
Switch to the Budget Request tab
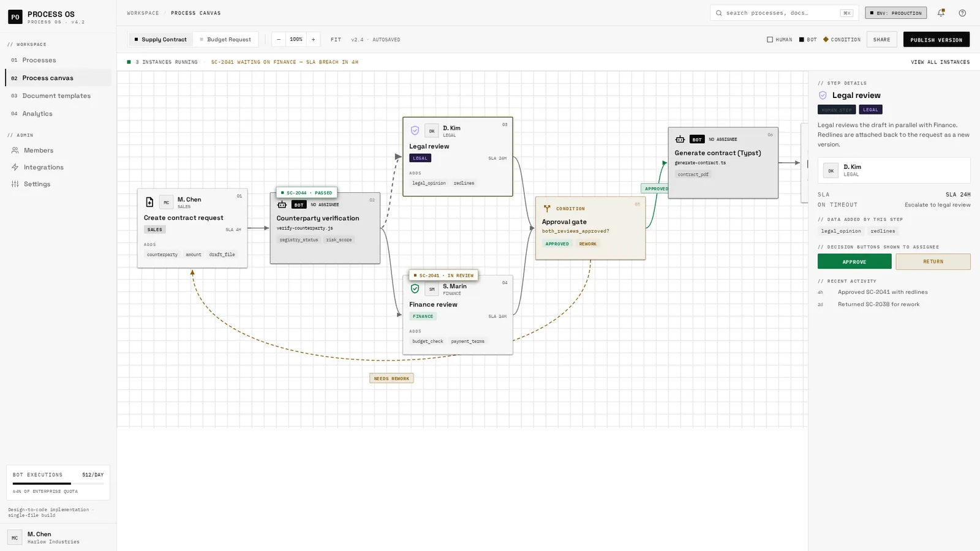click(225, 40)
